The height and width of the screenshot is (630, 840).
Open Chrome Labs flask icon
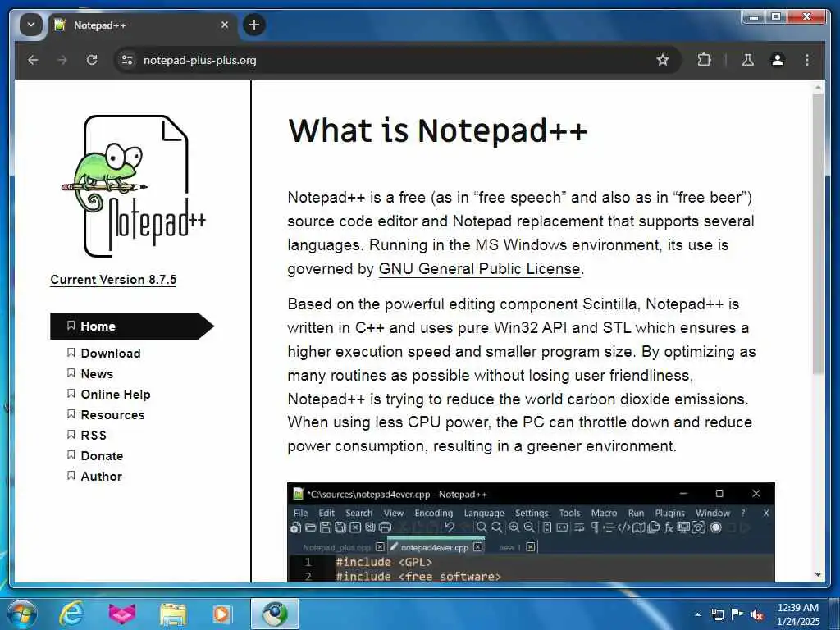click(x=748, y=60)
